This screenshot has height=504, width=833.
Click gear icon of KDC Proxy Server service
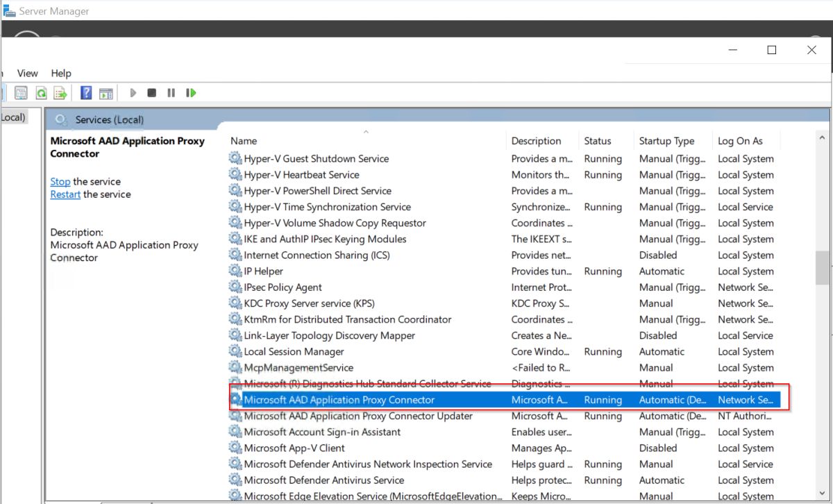pyautogui.click(x=235, y=303)
